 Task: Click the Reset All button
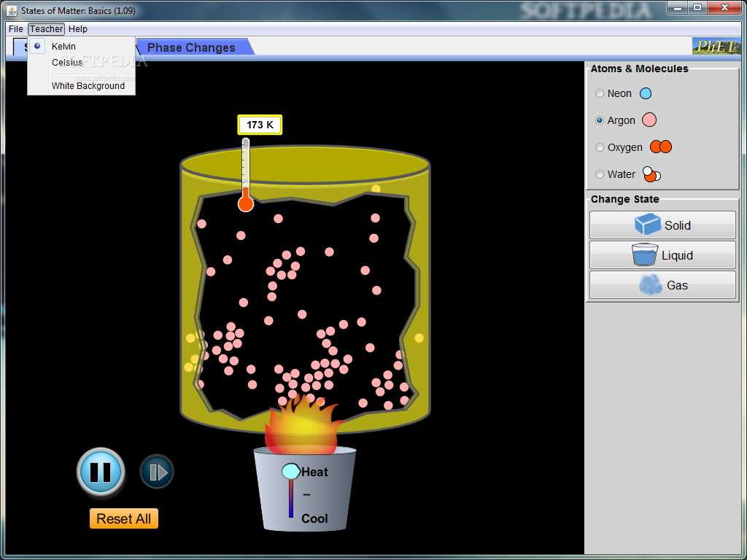[124, 518]
